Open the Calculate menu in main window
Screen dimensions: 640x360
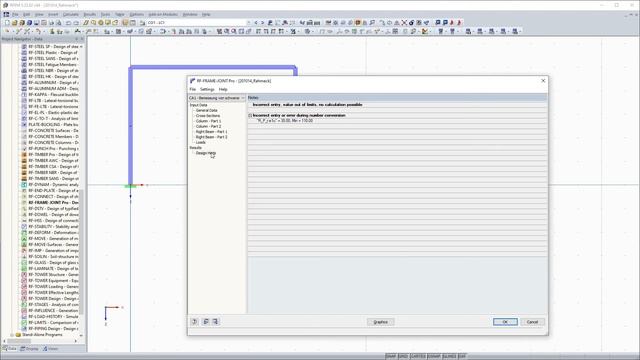point(71,14)
